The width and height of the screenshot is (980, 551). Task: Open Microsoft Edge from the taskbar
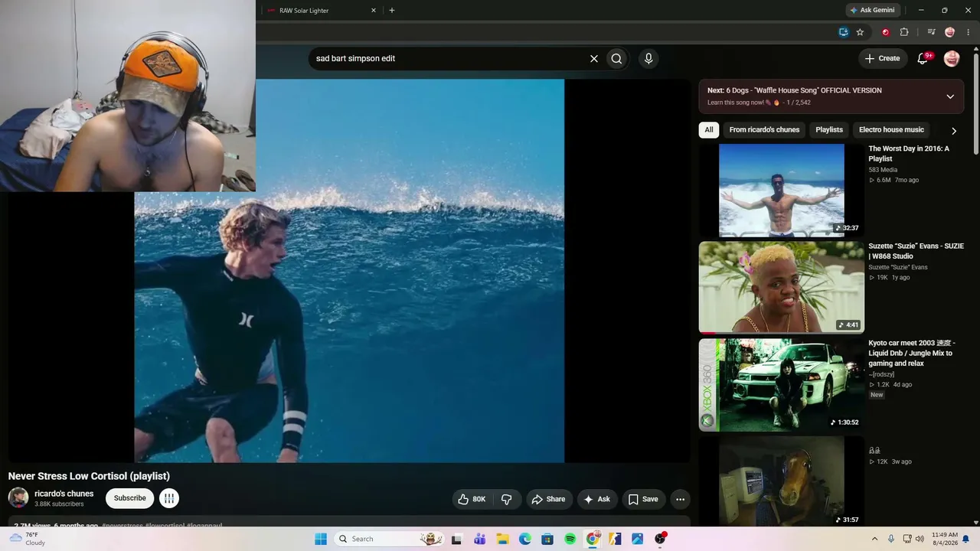point(525,539)
